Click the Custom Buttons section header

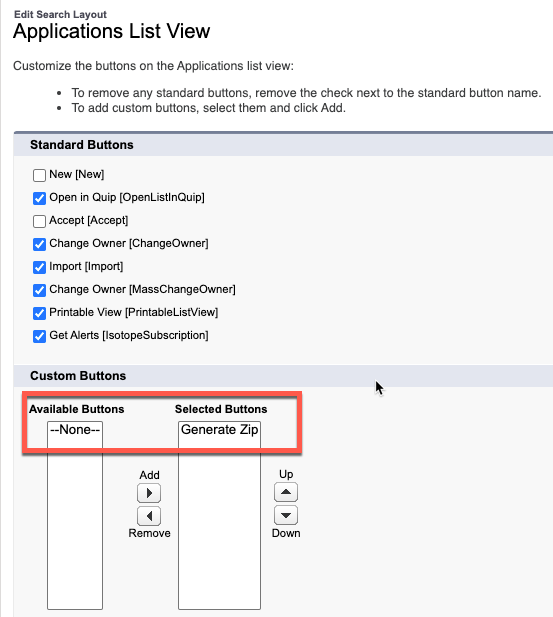coord(78,376)
